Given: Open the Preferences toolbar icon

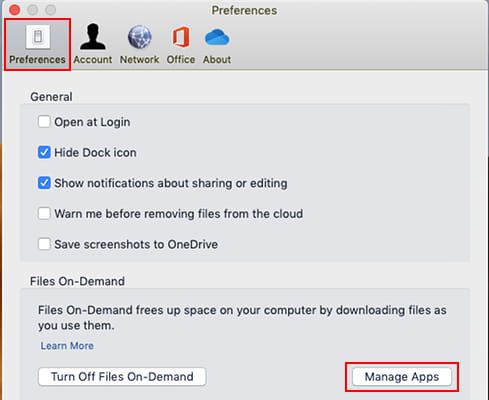Looking at the screenshot, I should click(38, 37).
